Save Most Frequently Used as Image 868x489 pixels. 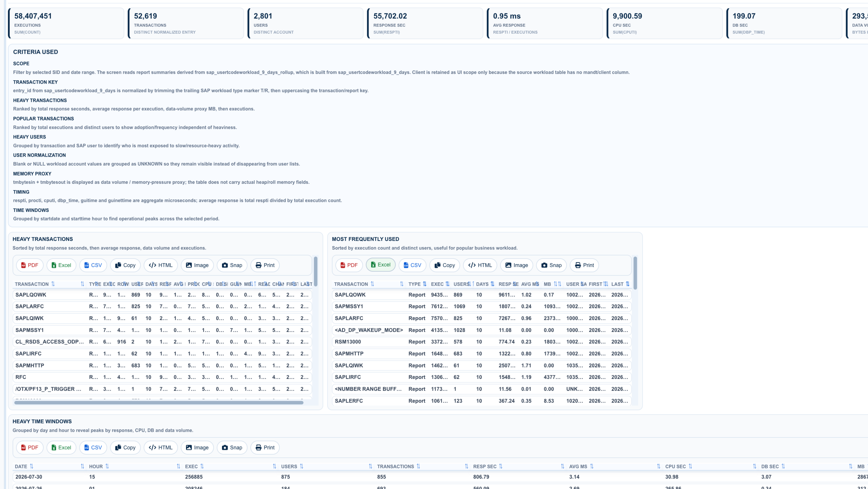click(517, 265)
